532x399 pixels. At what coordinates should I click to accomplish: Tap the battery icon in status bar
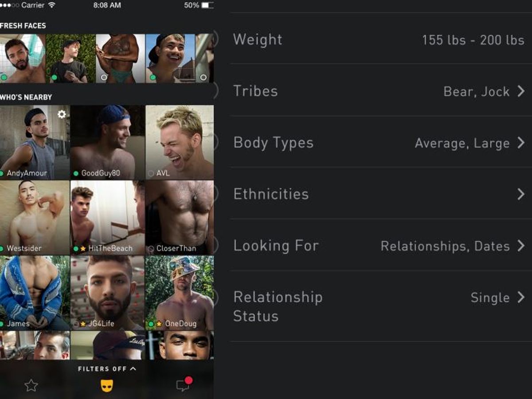point(207,5)
